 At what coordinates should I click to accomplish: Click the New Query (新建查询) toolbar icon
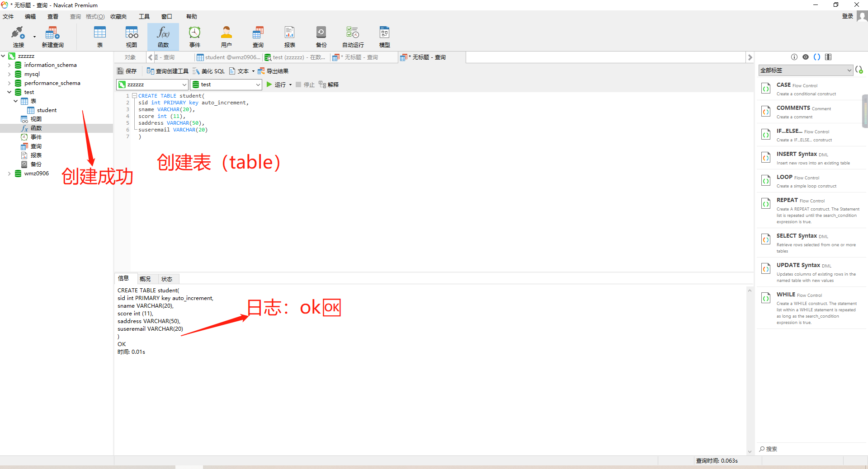point(52,37)
